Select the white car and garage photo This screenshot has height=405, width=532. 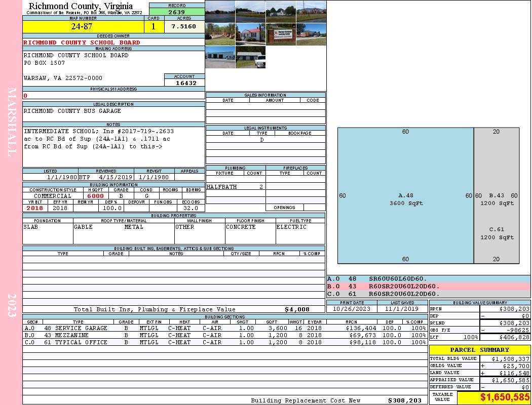pyautogui.click(x=250, y=57)
